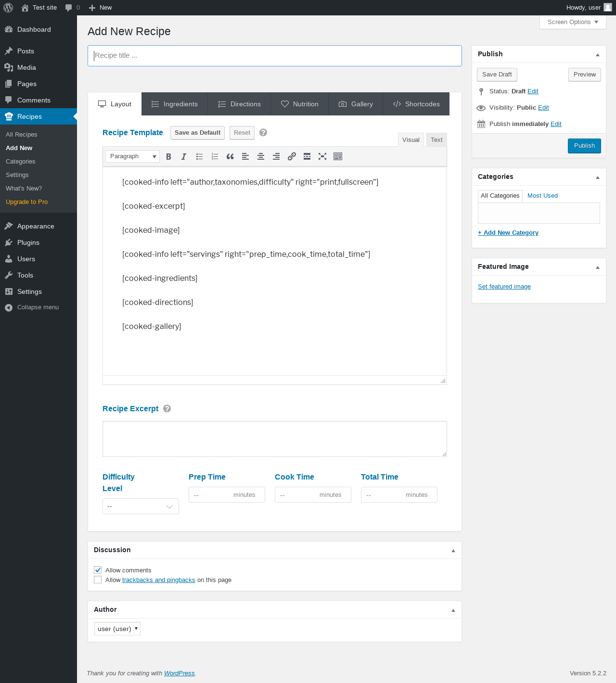This screenshot has height=683, width=616.
Task: Align text center in editor
Action: 261,156
